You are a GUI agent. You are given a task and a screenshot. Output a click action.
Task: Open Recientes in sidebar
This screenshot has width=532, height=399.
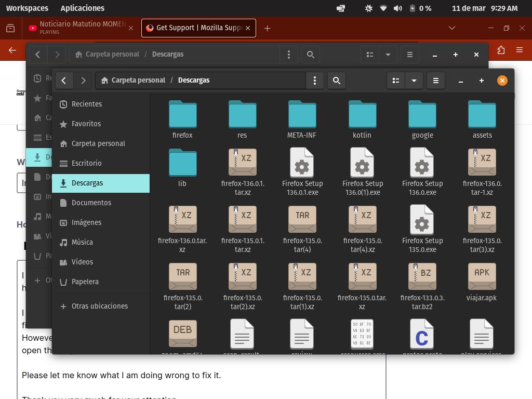(x=101, y=104)
